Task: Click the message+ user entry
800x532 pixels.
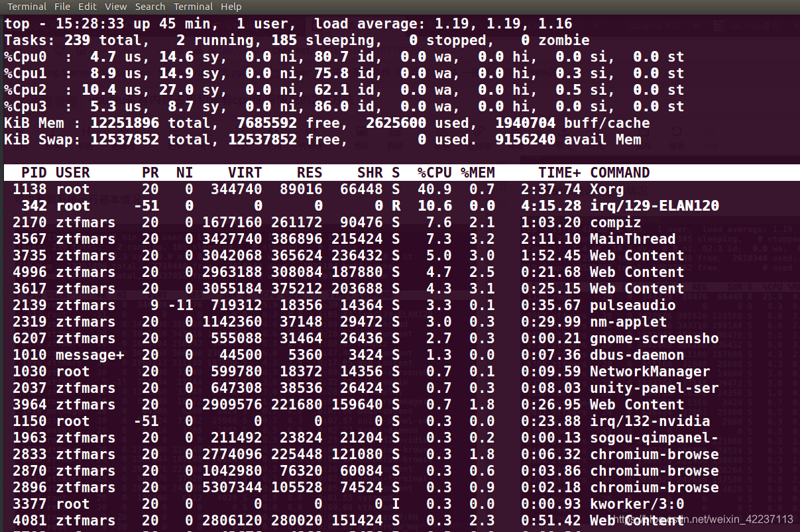Action: click(x=89, y=355)
